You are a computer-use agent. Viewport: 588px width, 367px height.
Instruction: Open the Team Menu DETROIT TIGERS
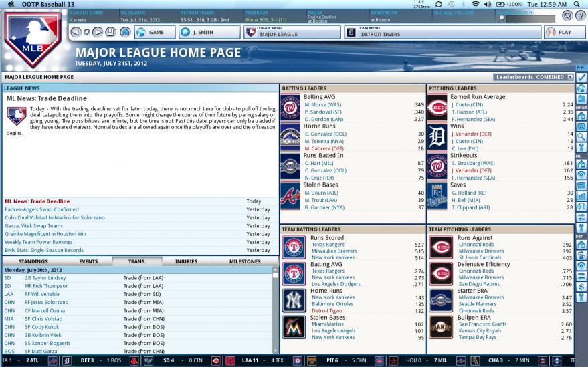(442, 32)
